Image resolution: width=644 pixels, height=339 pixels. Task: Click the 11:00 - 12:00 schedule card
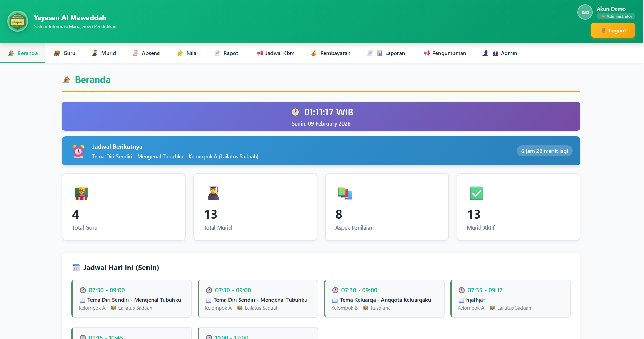[258, 334]
